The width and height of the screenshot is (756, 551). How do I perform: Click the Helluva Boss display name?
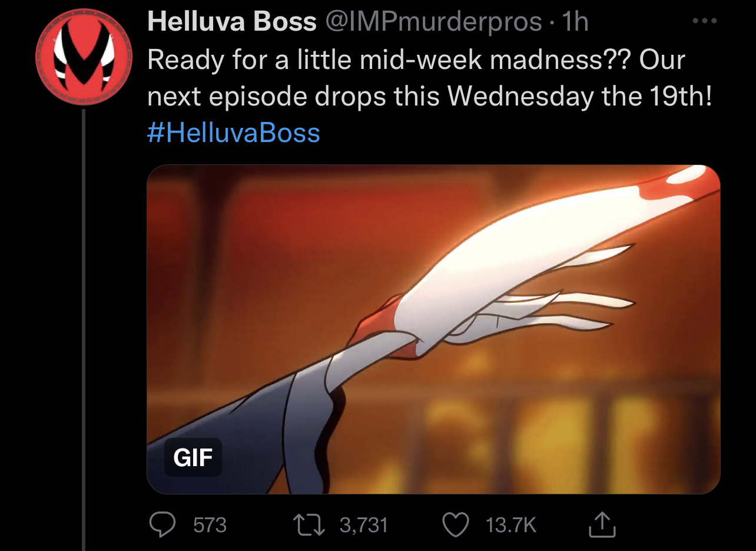click(x=232, y=23)
